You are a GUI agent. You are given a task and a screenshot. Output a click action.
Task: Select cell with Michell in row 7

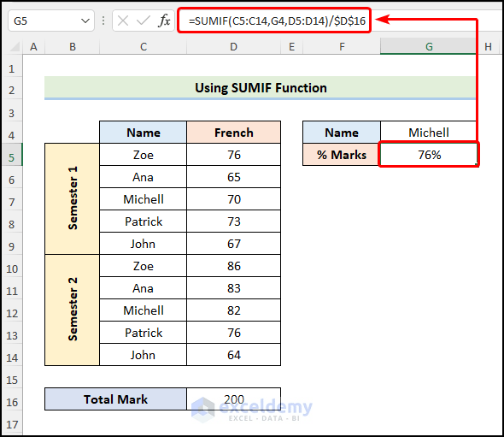pos(144,199)
